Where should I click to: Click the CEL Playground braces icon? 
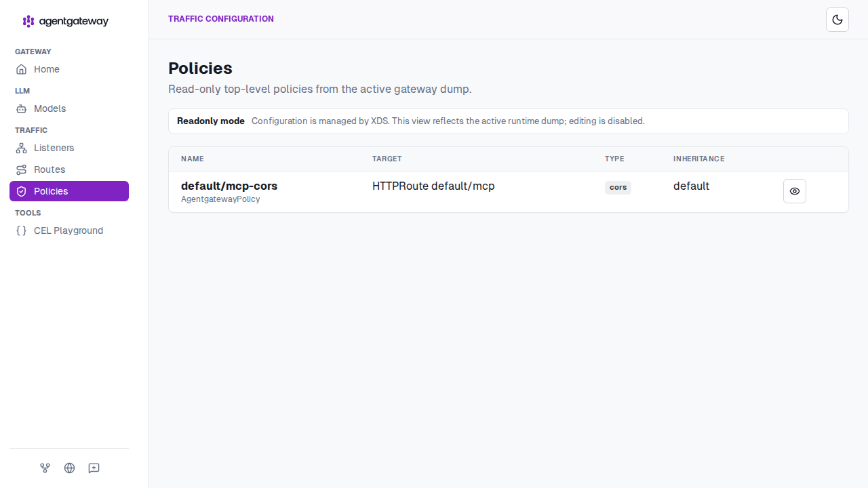(21, 230)
